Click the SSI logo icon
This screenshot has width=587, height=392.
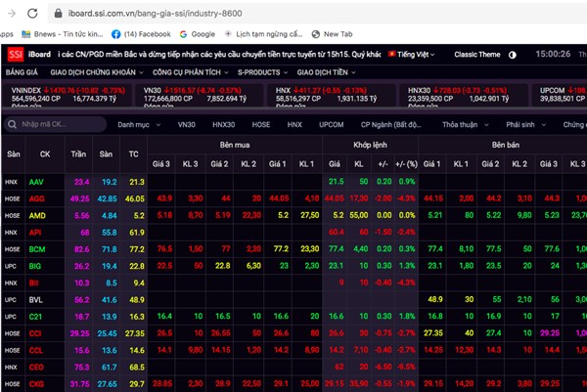coord(16,54)
